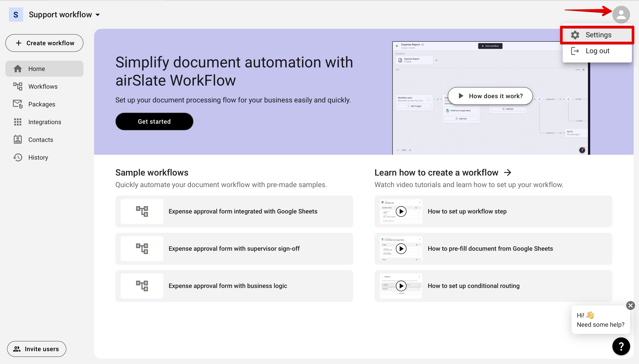Select the Workflows icon
The width and height of the screenshot is (639, 364).
17,86
